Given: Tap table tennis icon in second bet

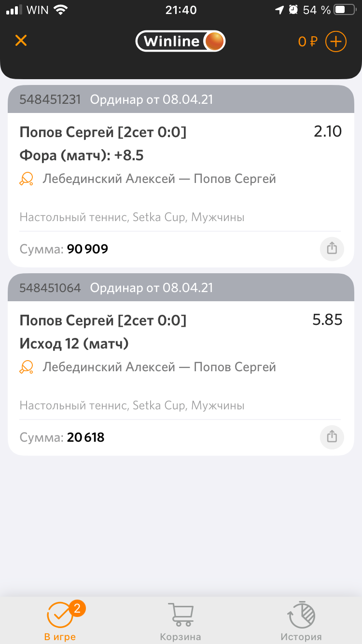Looking at the screenshot, I should tap(27, 368).
